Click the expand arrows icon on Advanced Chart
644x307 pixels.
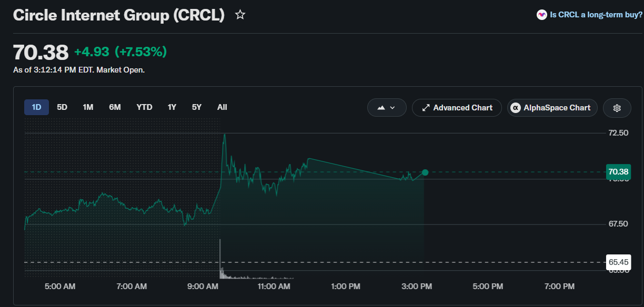pos(426,108)
